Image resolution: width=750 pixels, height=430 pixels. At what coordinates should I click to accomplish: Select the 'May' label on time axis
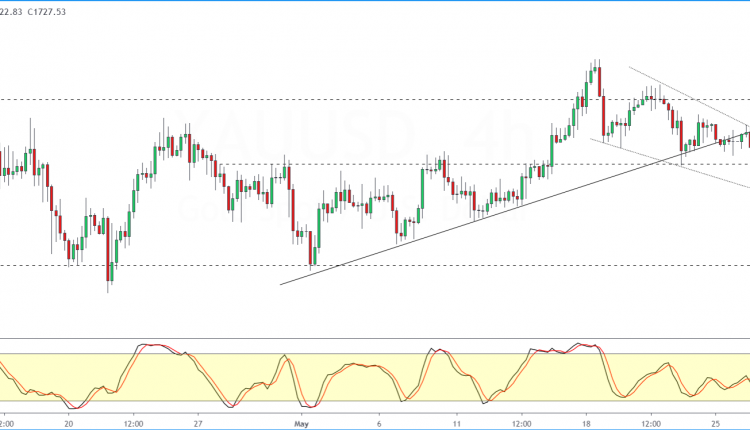tap(301, 424)
